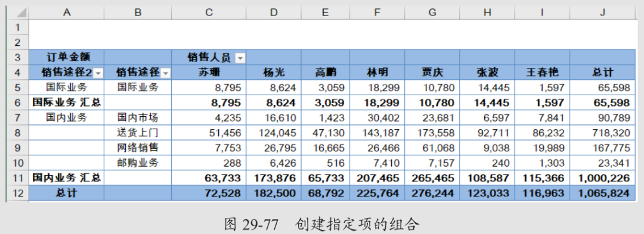Select row 3 header
The image size is (644, 234).
pyautogui.click(x=18, y=57)
